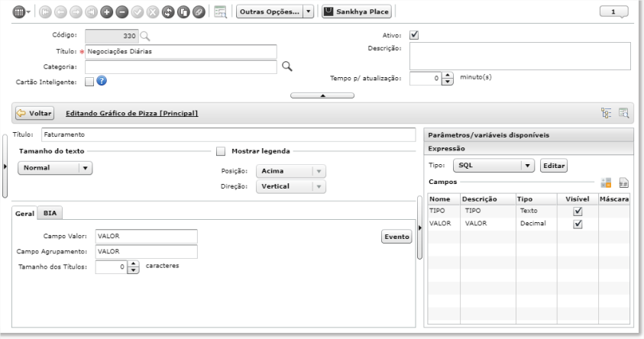
Task: Refresh the record with the sync icon
Action: pos(168,12)
